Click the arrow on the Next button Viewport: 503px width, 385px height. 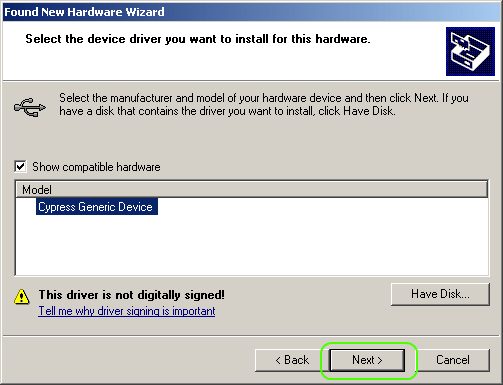(380, 361)
